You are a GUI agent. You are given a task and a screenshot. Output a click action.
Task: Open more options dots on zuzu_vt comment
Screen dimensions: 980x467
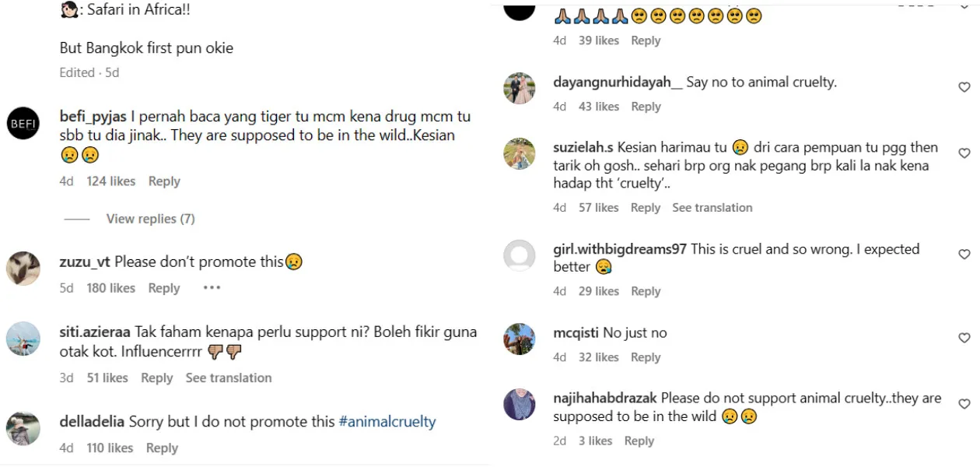coord(212,288)
